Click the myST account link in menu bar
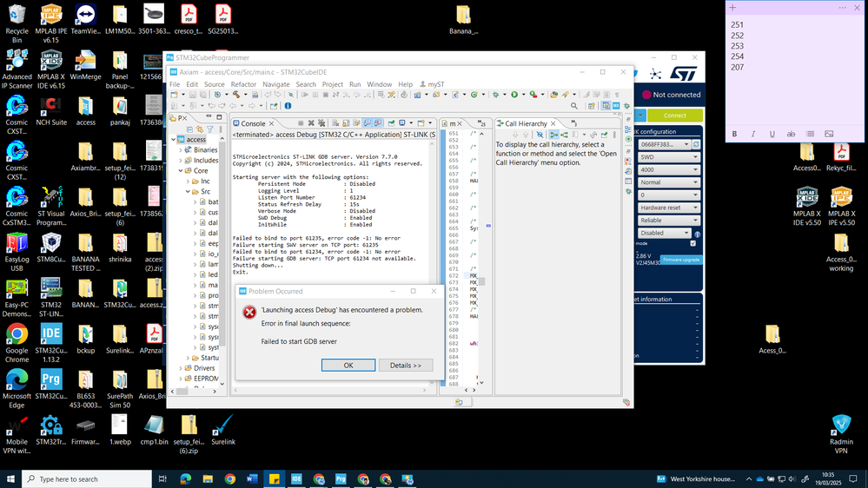The height and width of the screenshot is (488, 868). (x=432, y=84)
